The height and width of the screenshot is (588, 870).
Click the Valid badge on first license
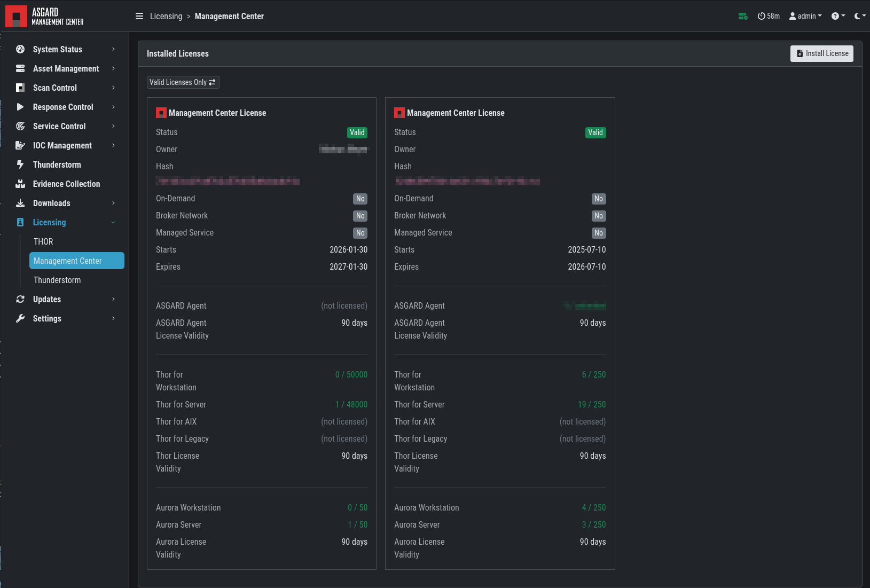pos(357,132)
